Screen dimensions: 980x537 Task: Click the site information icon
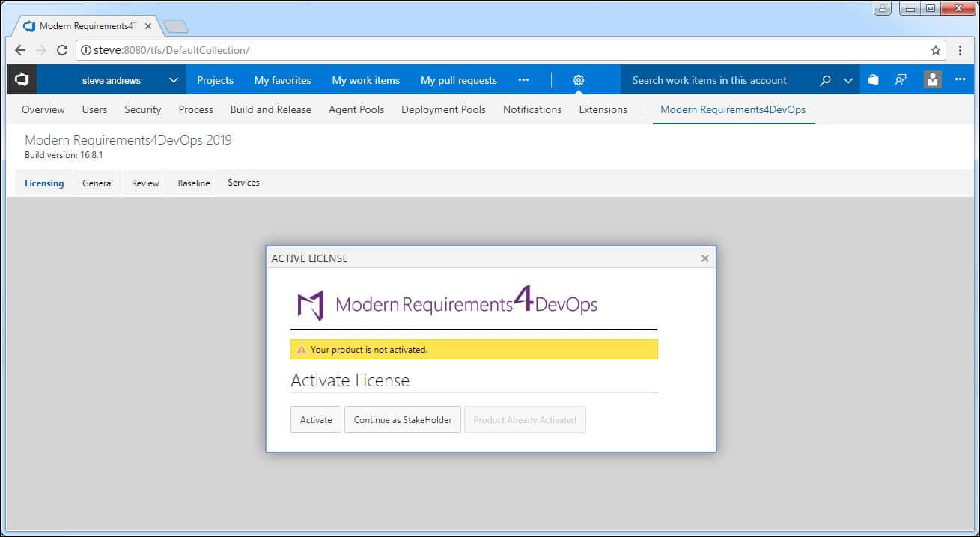[85, 50]
